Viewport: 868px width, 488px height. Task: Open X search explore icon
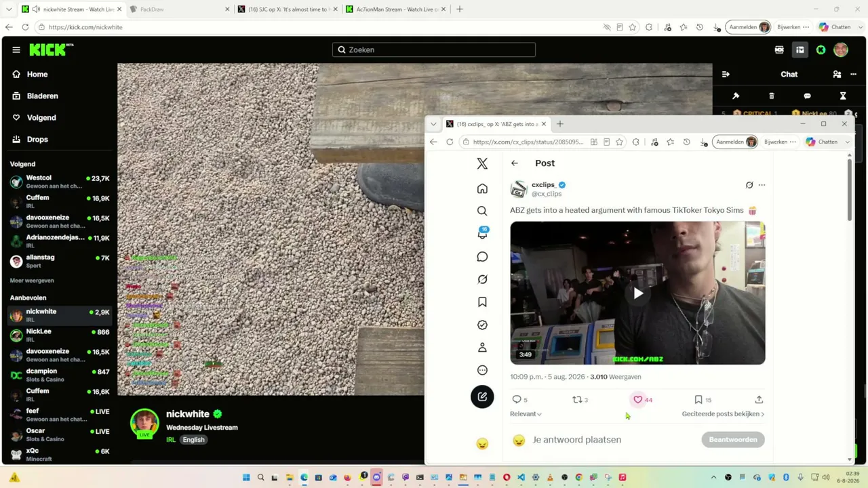(x=482, y=211)
